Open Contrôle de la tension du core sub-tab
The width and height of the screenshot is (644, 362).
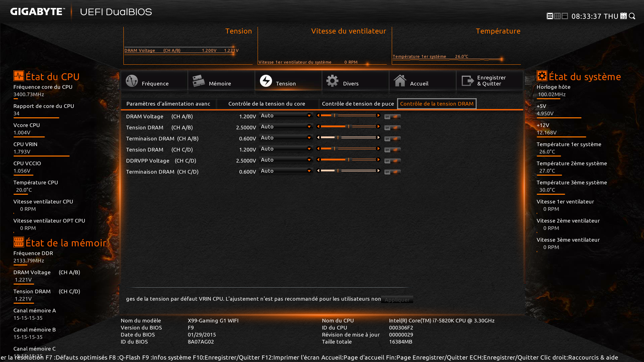click(267, 104)
